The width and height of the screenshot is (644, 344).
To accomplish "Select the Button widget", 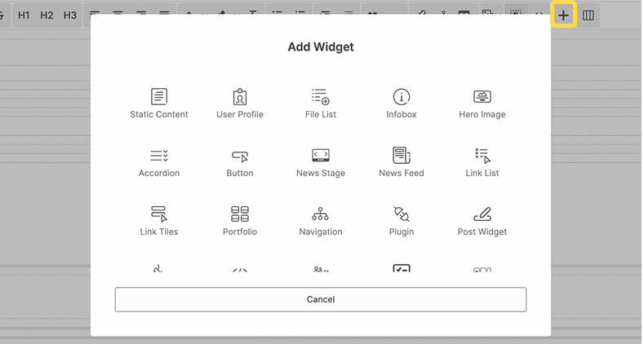I will pyautogui.click(x=240, y=162).
